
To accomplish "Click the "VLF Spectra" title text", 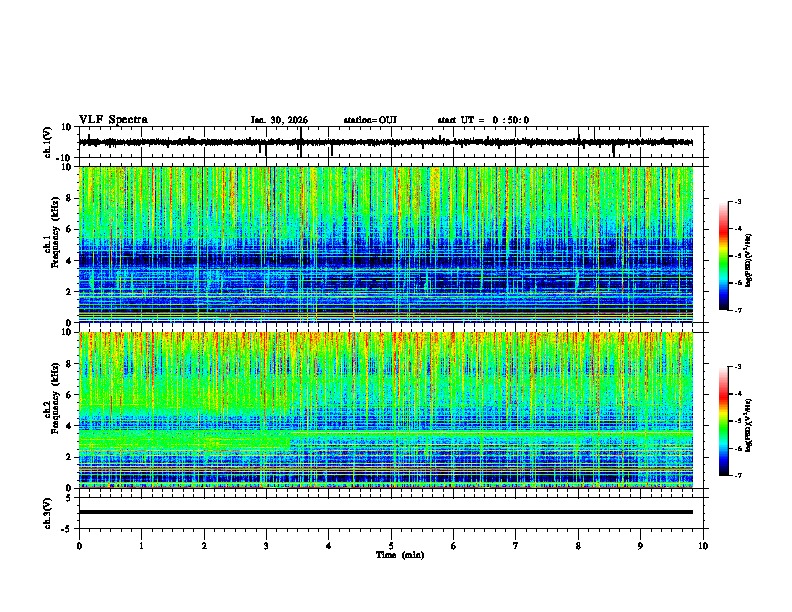I will coord(113,120).
